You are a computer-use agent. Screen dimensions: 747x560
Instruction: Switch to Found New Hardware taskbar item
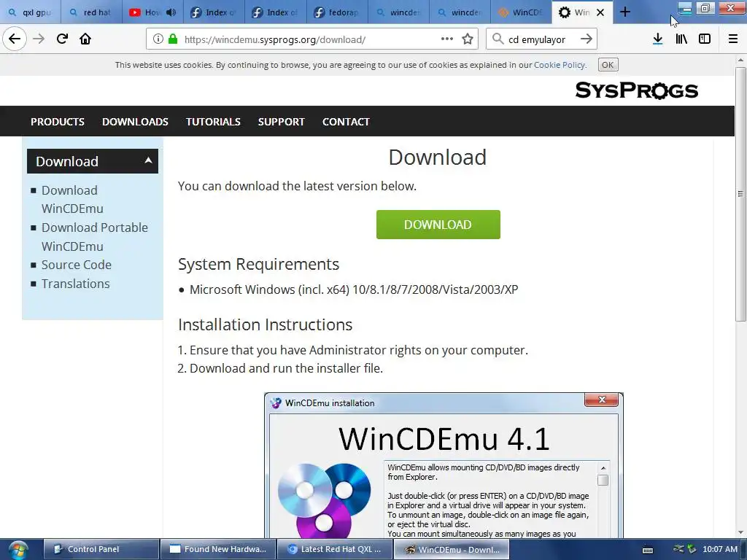point(217,549)
